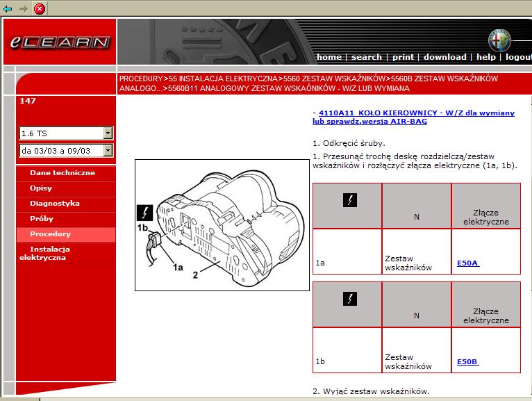
Task: Open the help link
Action: (x=486, y=57)
